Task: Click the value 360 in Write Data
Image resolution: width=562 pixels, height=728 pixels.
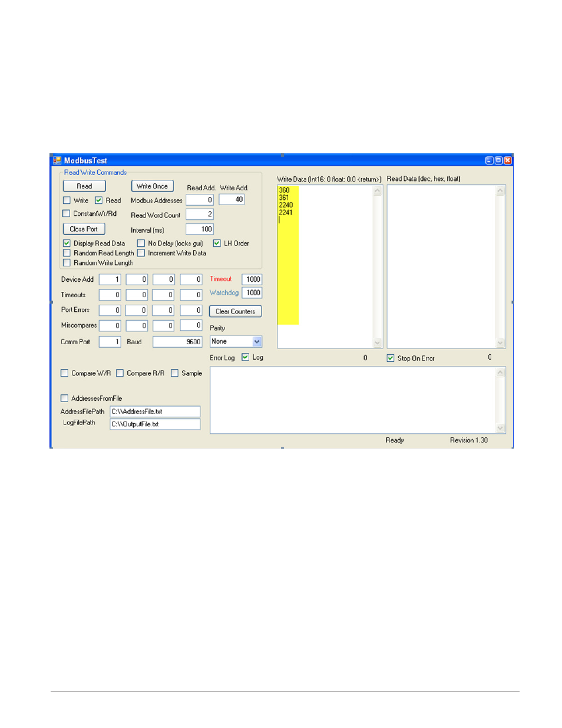Action: pos(284,190)
